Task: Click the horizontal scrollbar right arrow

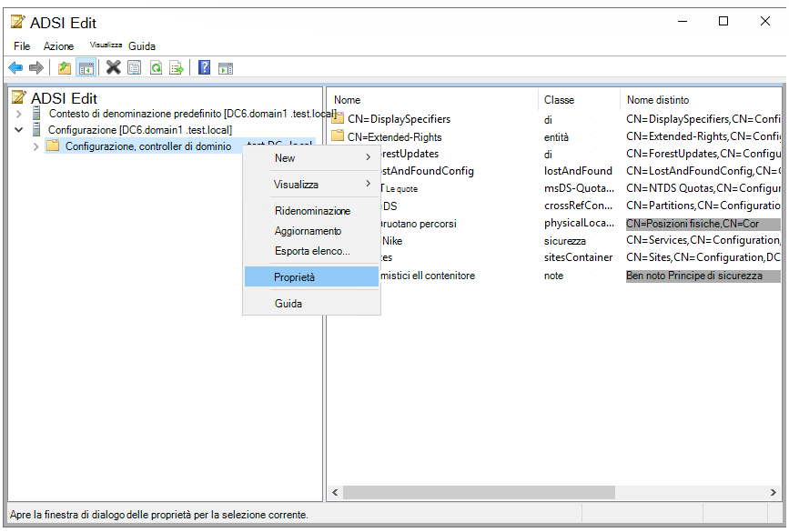Action: 775,492
